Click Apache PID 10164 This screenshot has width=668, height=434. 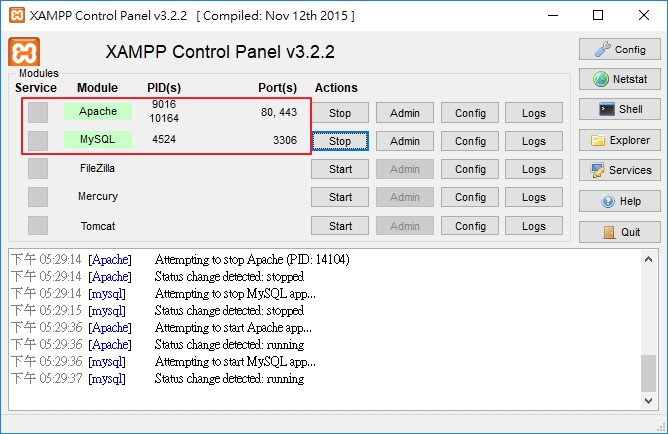click(164, 118)
